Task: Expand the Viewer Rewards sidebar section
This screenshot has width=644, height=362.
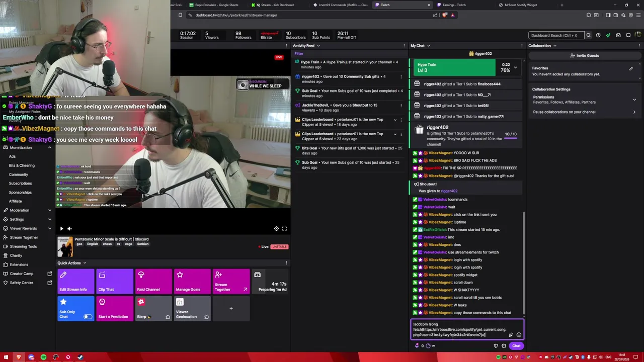Action: (49, 228)
